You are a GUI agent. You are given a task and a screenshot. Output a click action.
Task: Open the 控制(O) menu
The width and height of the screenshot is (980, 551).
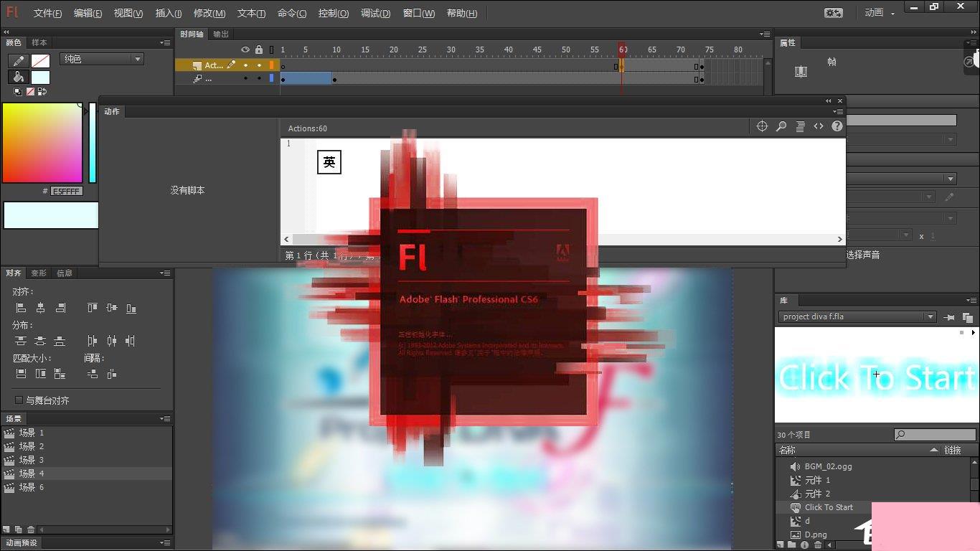334,13
